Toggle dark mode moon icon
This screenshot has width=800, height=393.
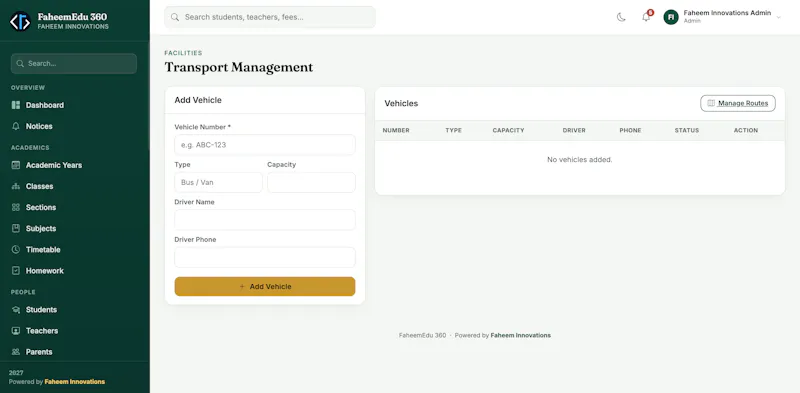[621, 17]
